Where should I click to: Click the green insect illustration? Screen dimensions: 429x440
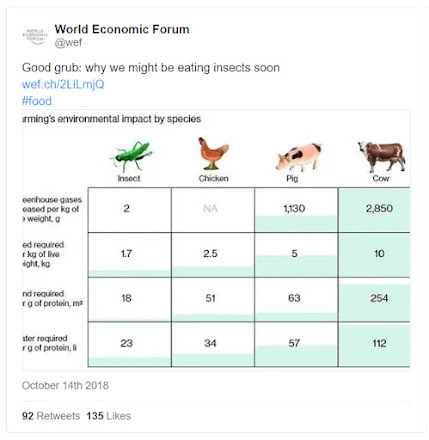click(130, 156)
